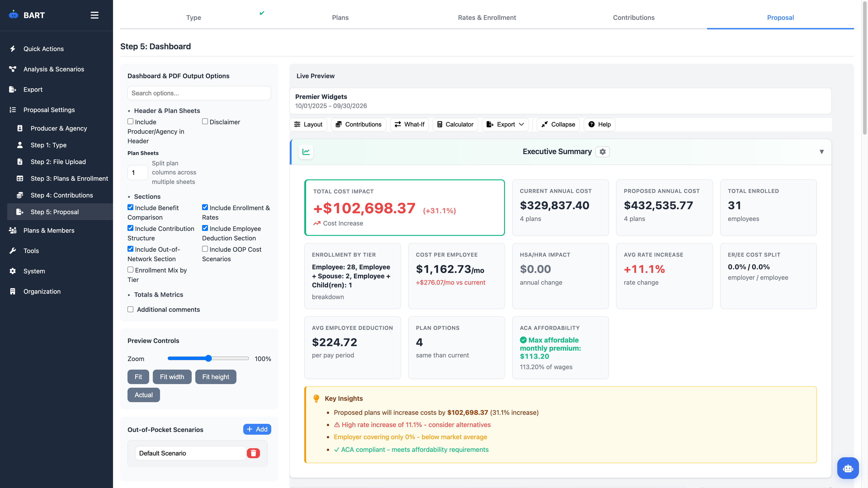Viewport: 868px width, 488px height.
Task: Enable Additional comments checkbox
Action: tap(130, 310)
